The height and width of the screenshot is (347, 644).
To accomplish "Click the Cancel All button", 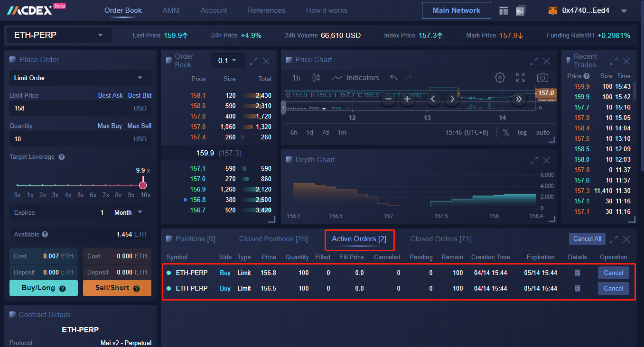I will click(587, 239).
